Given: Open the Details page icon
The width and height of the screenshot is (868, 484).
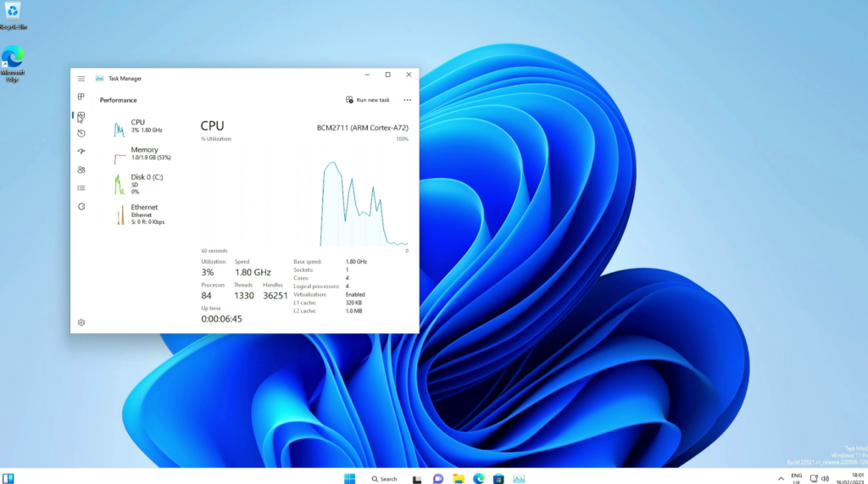Looking at the screenshot, I should click(81, 188).
